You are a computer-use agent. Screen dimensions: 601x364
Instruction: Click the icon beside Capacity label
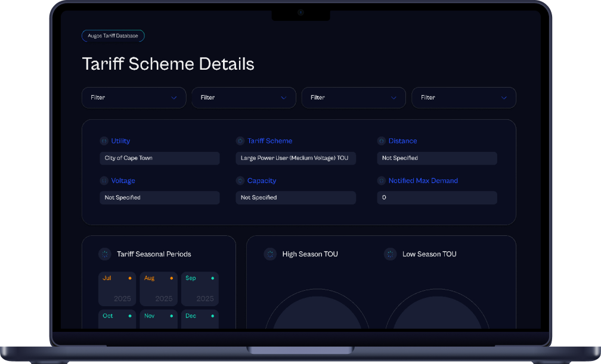(240, 181)
